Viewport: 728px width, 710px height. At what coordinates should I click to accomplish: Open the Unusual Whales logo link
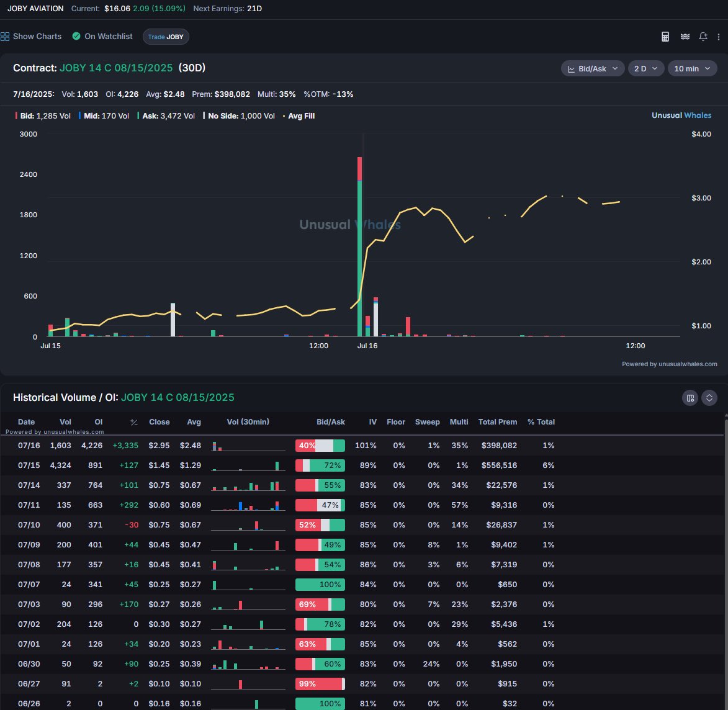(x=681, y=115)
